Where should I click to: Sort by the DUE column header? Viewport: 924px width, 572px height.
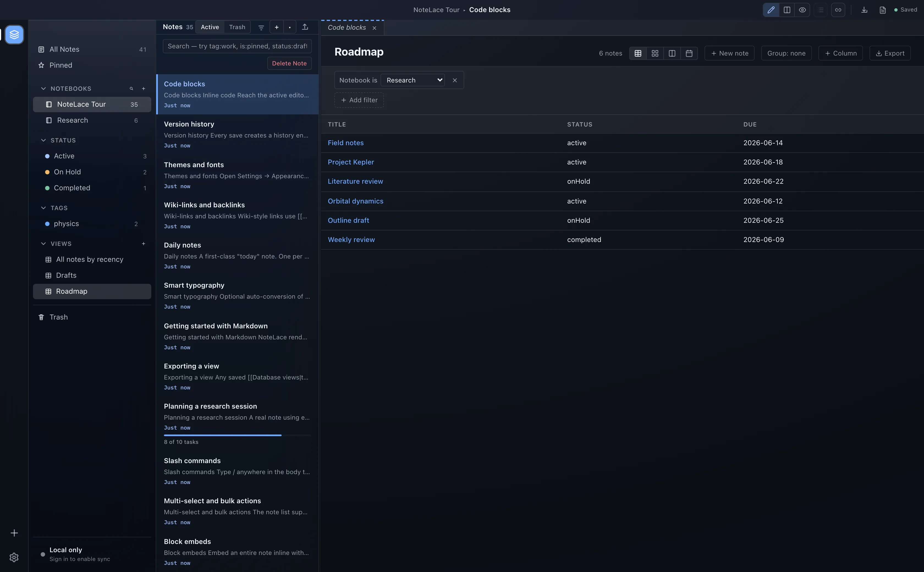[750, 125]
